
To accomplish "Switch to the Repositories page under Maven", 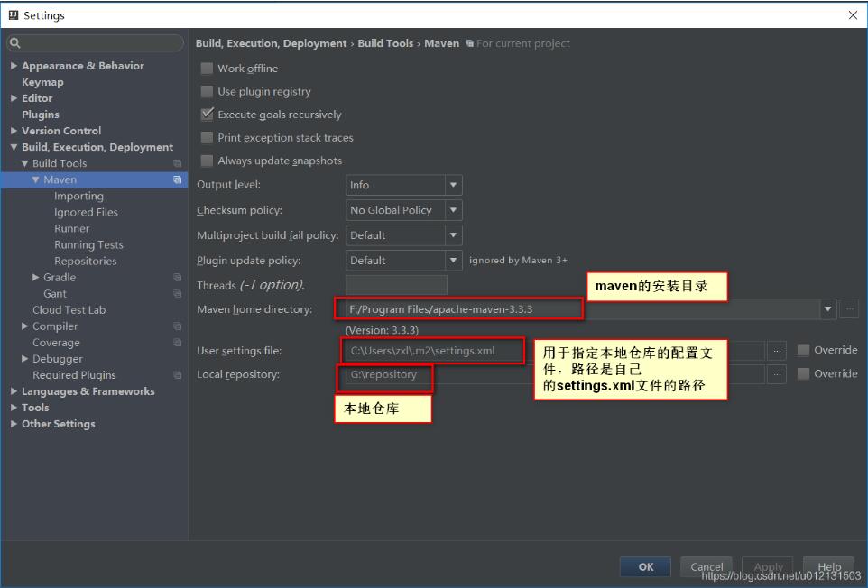I will pos(88,261).
